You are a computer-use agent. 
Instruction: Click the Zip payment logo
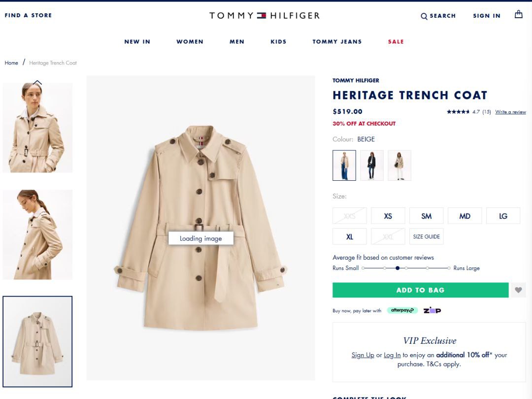pos(432,310)
